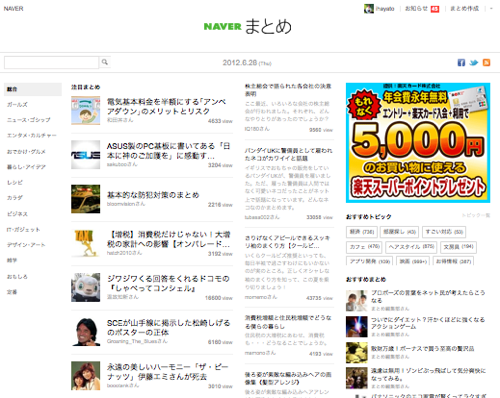Open the 株主総会 article in middle column

pyautogui.click(x=288, y=90)
